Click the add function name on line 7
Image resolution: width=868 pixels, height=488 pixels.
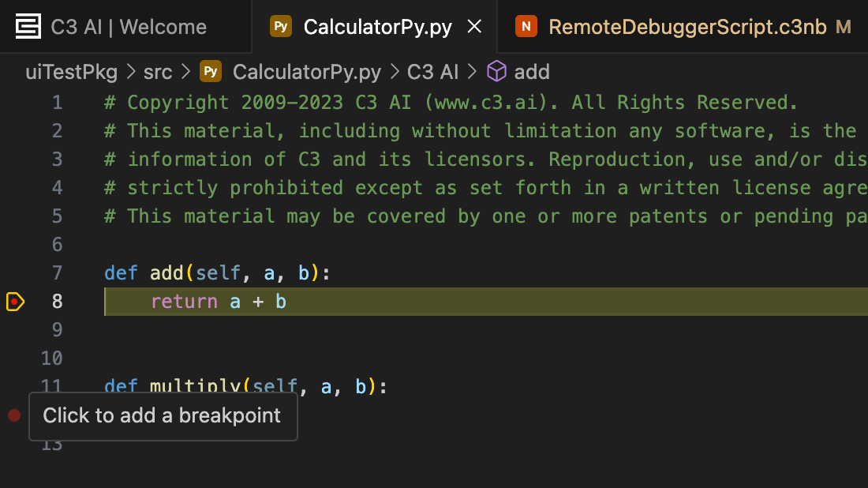tap(166, 273)
